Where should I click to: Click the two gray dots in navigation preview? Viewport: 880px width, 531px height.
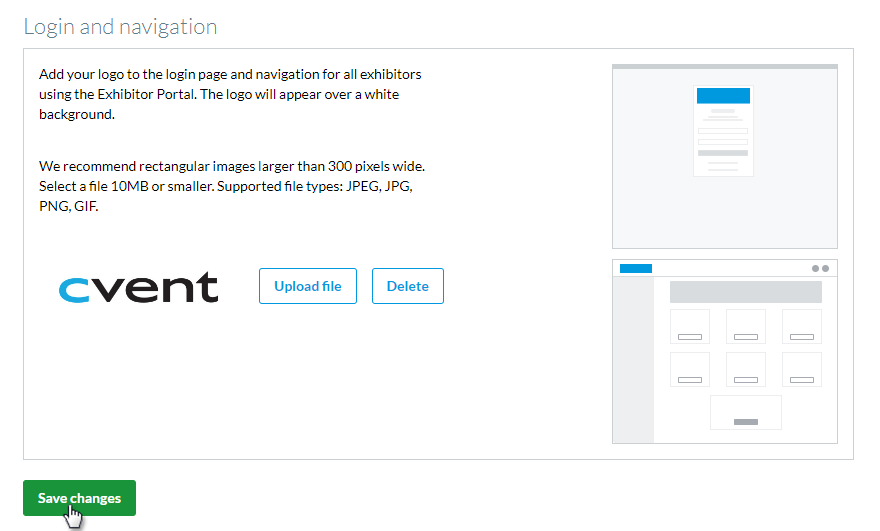(x=820, y=268)
